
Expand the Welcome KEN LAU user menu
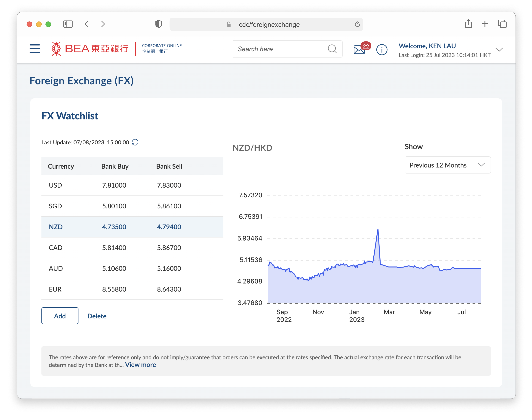tap(499, 50)
